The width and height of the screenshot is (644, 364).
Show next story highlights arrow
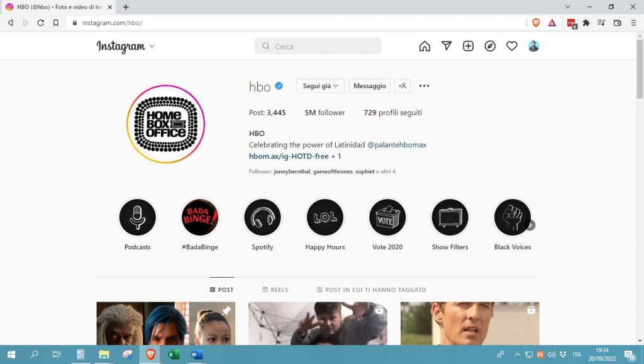(x=531, y=225)
